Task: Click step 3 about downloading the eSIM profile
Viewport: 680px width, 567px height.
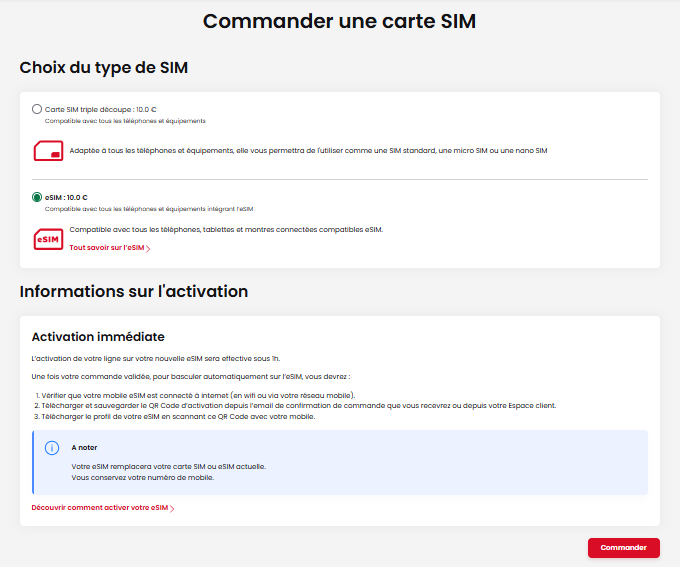Action: [x=178, y=416]
